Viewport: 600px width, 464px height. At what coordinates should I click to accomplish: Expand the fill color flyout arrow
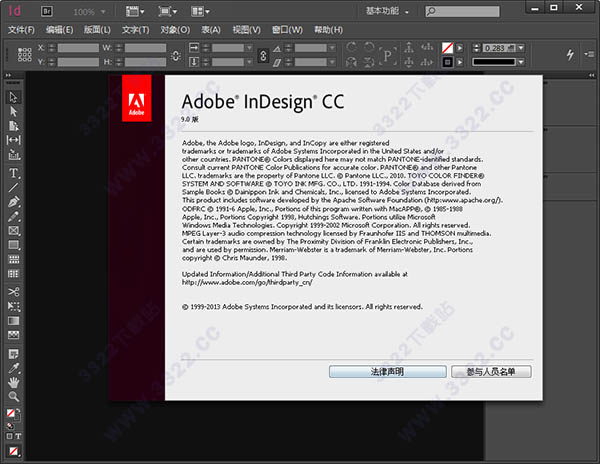[460, 48]
